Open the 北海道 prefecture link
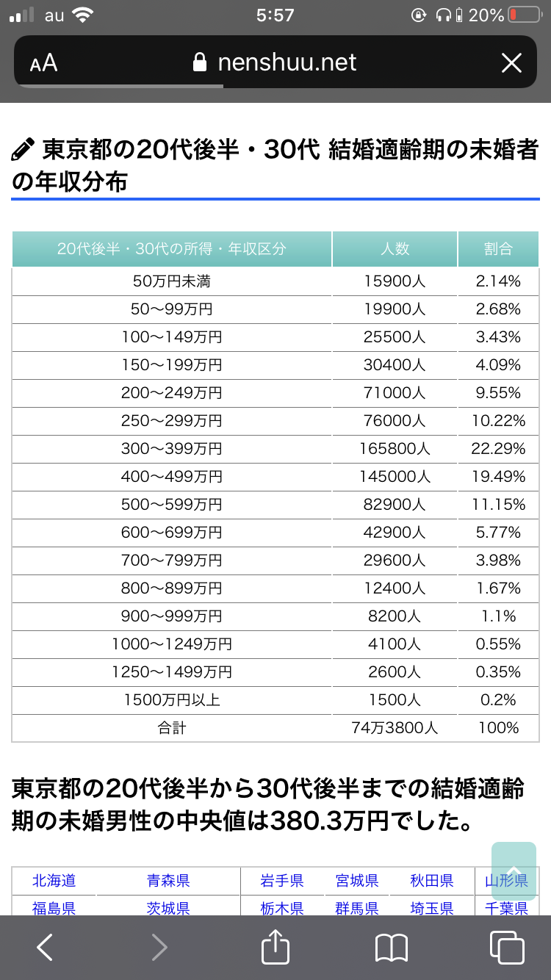551x980 pixels. (54, 880)
